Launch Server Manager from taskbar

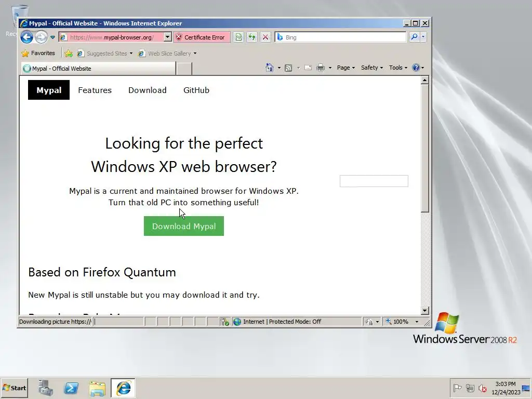[46, 388]
